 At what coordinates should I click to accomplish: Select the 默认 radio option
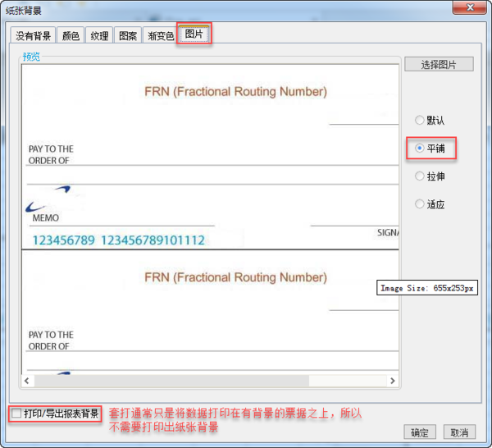tap(421, 121)
